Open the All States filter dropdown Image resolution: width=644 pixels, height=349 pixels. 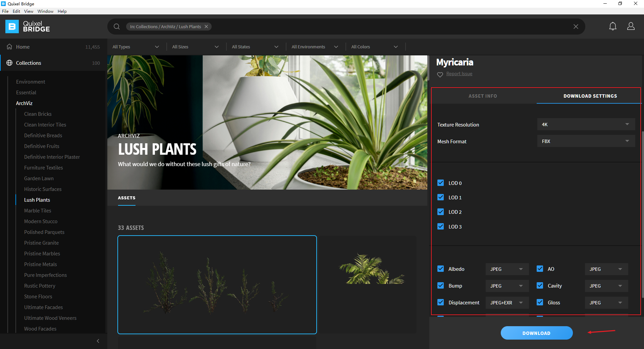tap(255, 47)
